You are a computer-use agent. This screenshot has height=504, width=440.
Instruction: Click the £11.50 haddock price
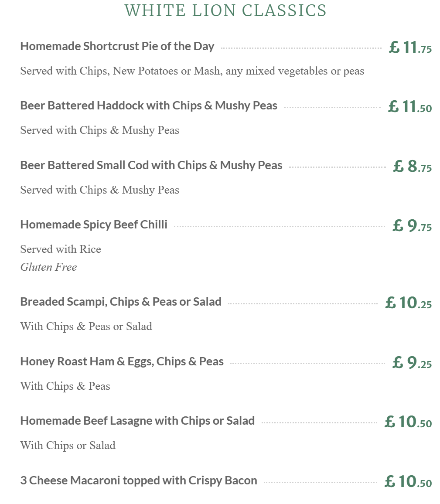point(409,107)
